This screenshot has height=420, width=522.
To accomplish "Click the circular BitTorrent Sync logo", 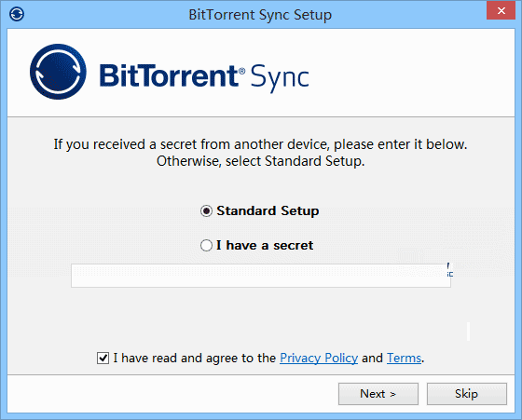I will 58,72.
